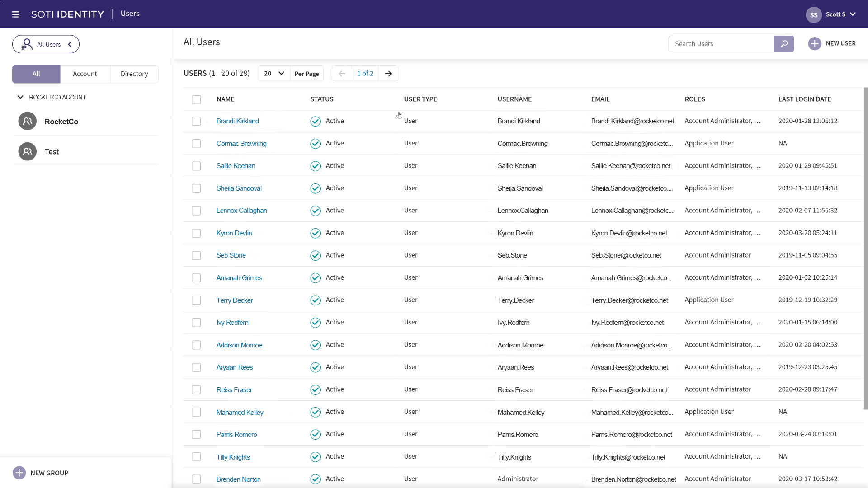The image size is (868, 488).
Task: Toggle the select-all users checkbox
Action: 196,99
